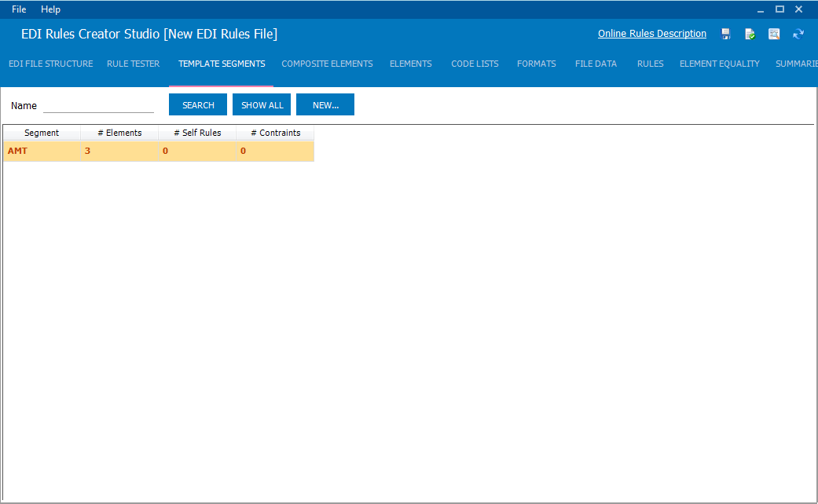This screenshot has width=818, height=504.
Task: Open the CODE LISTS tab
Action: (475, 64)
